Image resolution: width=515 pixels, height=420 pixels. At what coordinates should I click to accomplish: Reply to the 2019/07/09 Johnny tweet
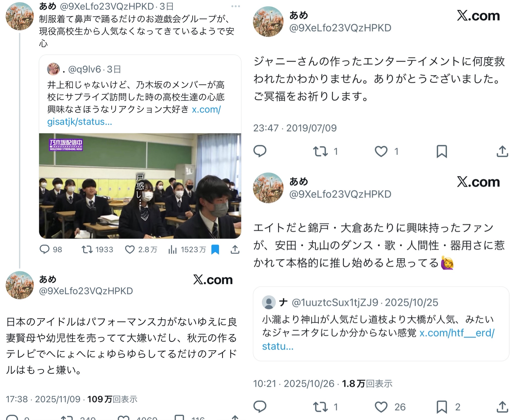click(x=260, y=151)
